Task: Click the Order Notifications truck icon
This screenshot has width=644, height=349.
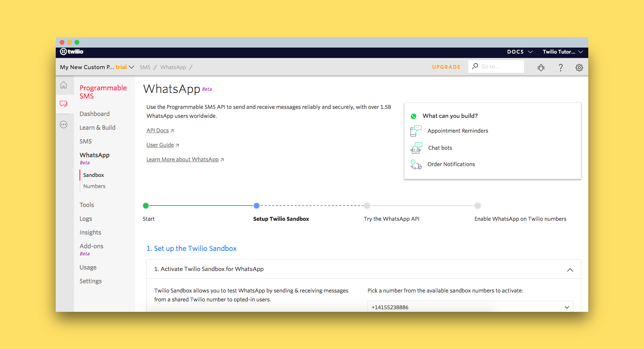Action: click(x=416, y=164)
